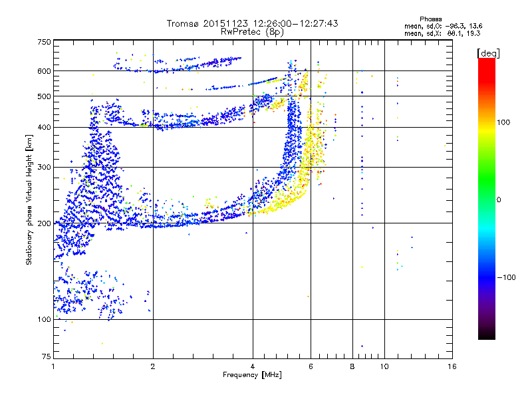
Task: Click the colorbar tick label '100'
Action: 503,122
